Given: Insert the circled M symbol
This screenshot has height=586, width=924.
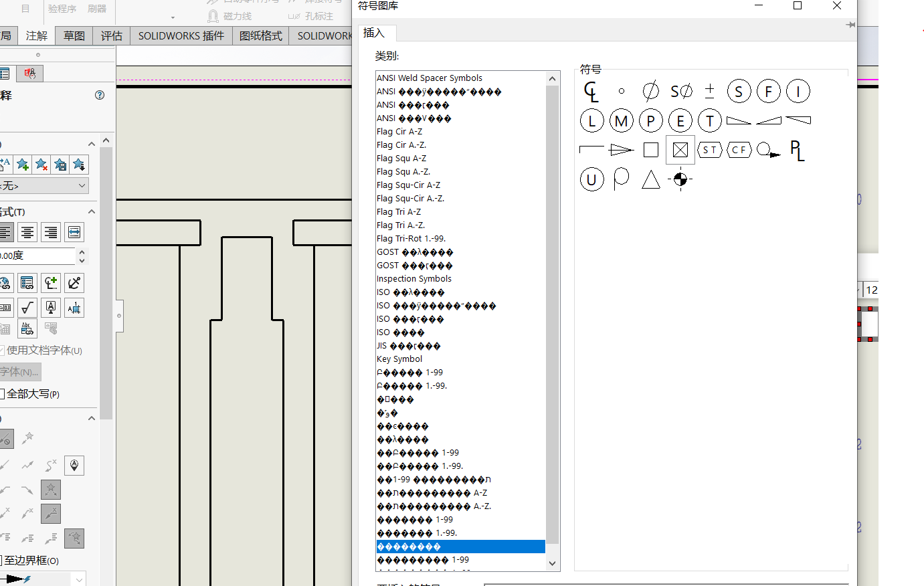Looking at the screenshot, I should [622, 120].
